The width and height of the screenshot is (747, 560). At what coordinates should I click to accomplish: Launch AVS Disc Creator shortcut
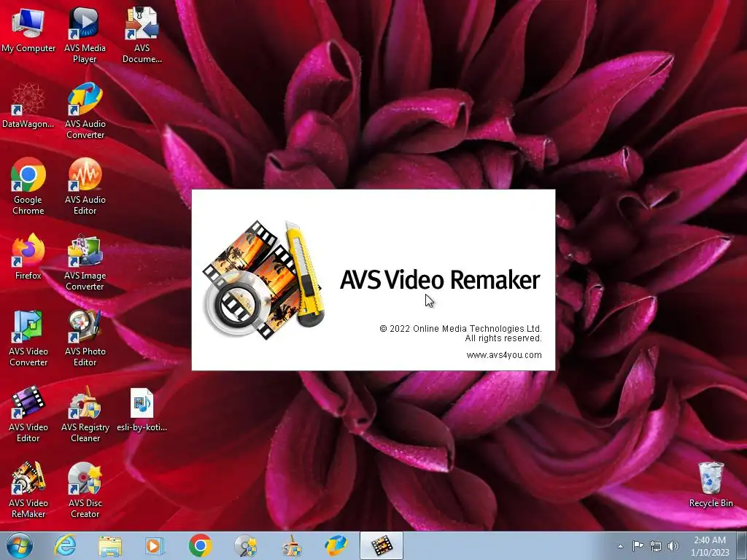(85, 489)
